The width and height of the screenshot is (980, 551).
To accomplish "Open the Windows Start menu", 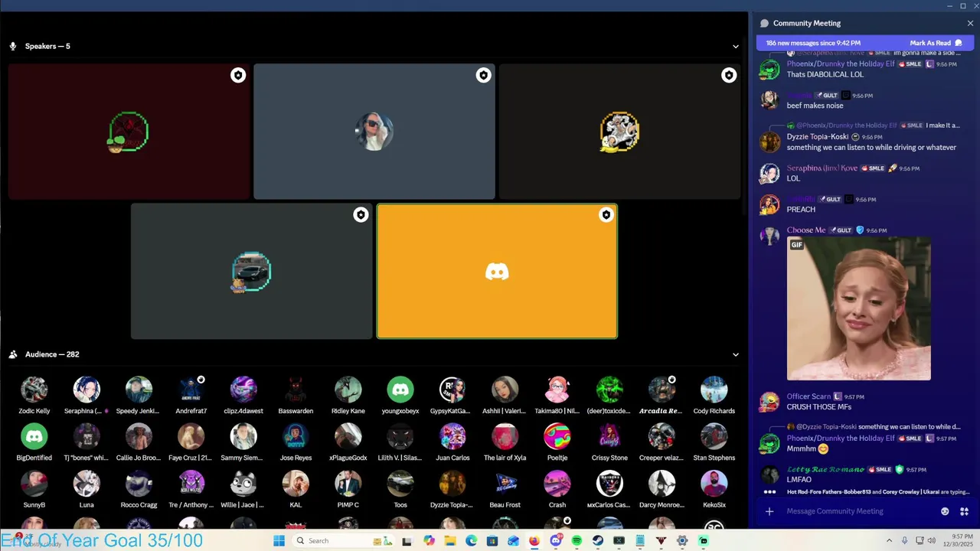I will click(x=279, y=540).
